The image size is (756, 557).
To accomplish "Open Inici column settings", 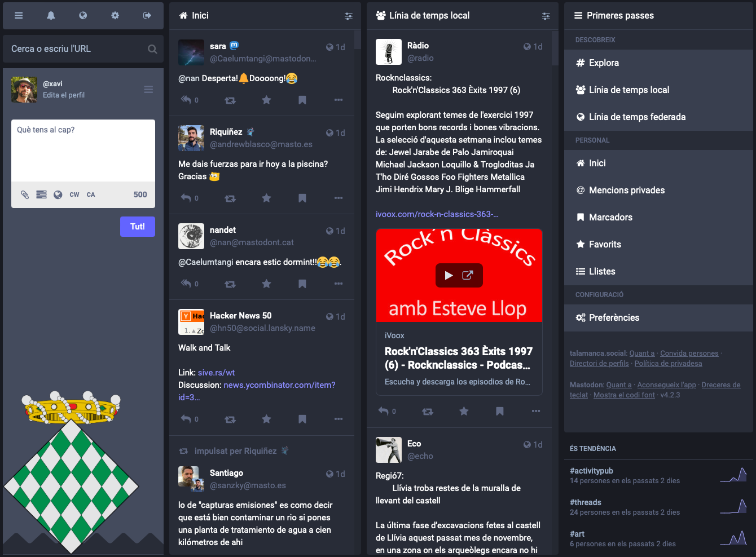I will pos(349,16).
